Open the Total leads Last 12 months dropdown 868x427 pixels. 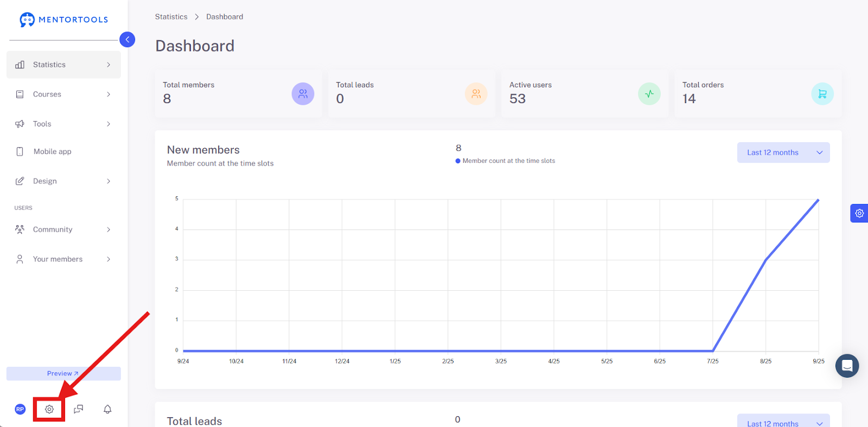tap(783, 421)
